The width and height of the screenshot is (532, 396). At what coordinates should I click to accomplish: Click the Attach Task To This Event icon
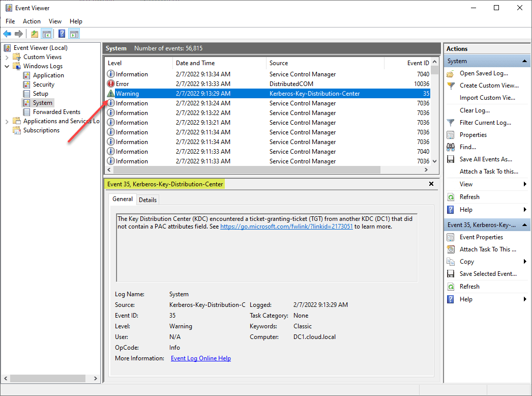point(451,249)
